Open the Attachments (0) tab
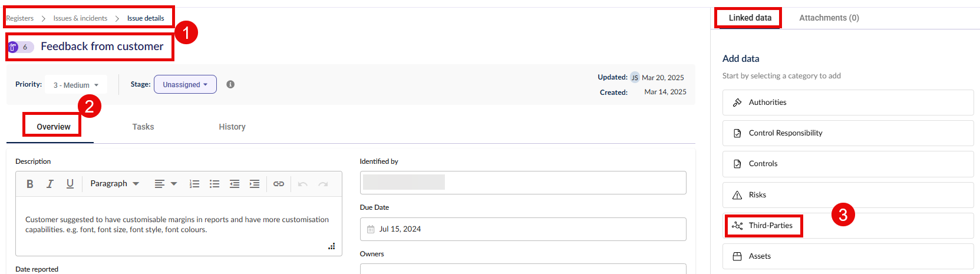 829,18
